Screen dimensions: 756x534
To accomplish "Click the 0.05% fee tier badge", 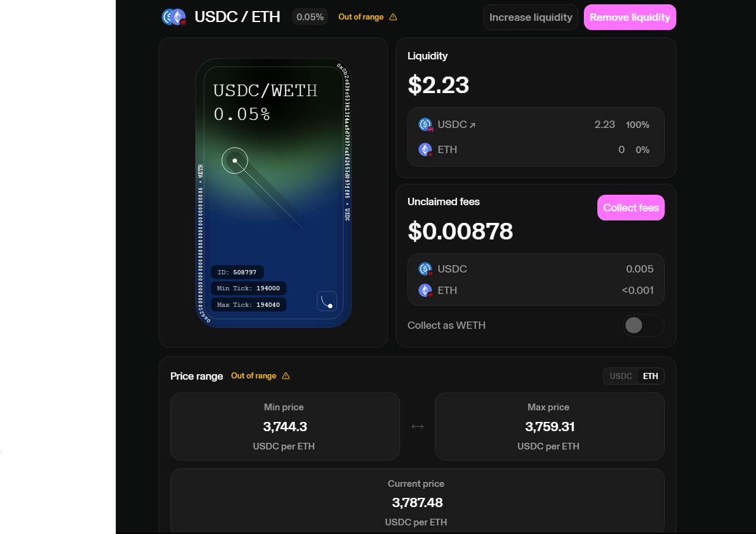I will point(309,17).
